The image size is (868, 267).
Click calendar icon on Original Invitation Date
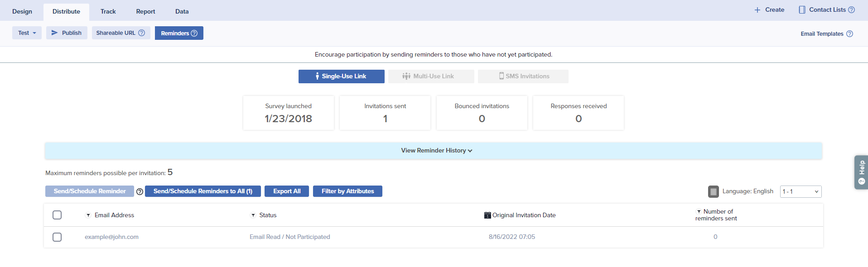click(487, 215)
